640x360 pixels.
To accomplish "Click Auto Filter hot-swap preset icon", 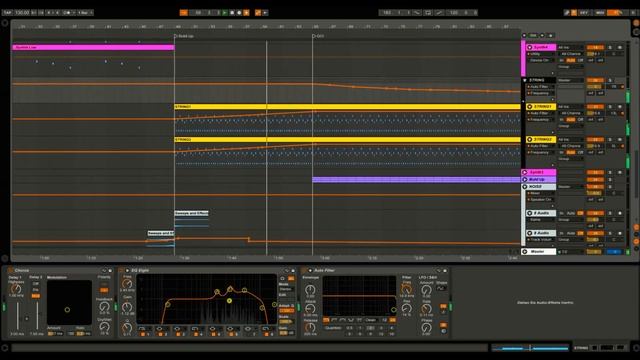I will click(439, 270).
